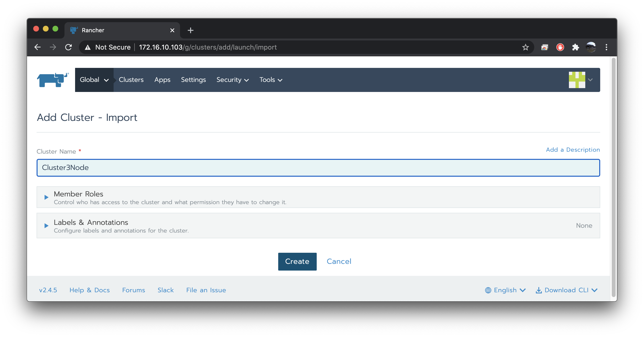Click the Add a Description link
The width and height of the screenshot is (644, 337).
click(573, 149)
